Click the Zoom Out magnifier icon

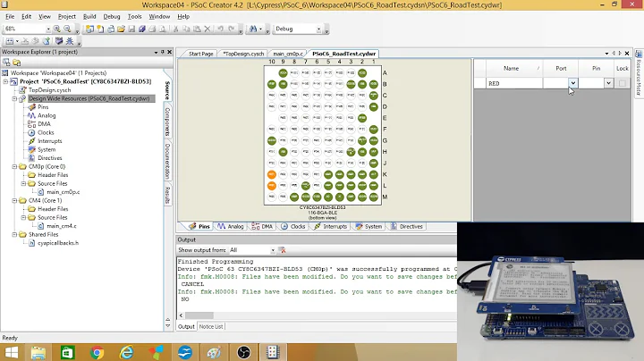coord(67,29)
